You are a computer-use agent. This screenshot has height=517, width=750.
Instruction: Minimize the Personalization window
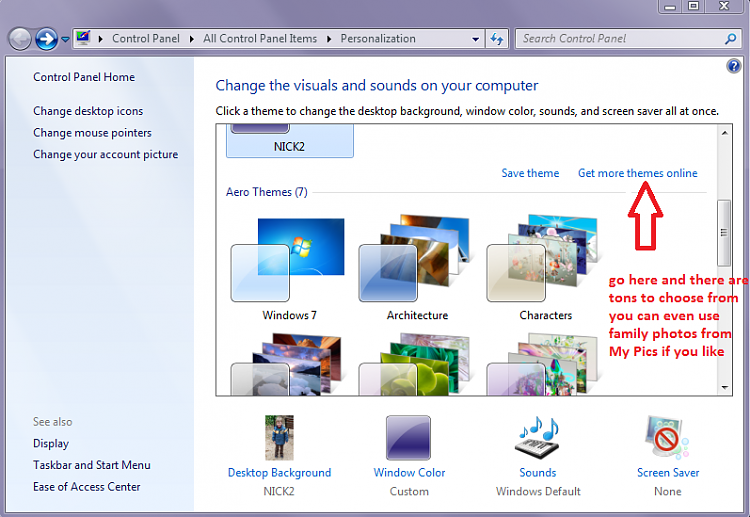(x=670, y=6)
